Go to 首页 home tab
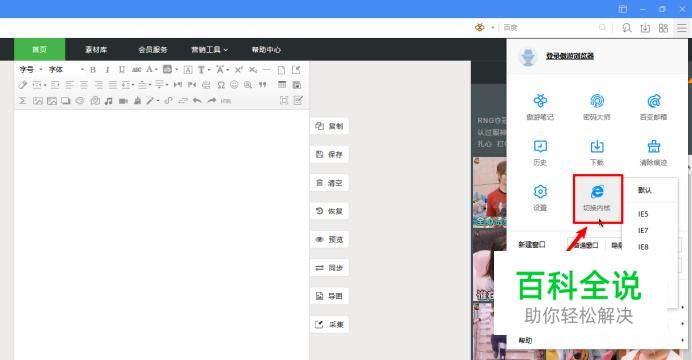 pyautogui.click(x=40, y=49)
